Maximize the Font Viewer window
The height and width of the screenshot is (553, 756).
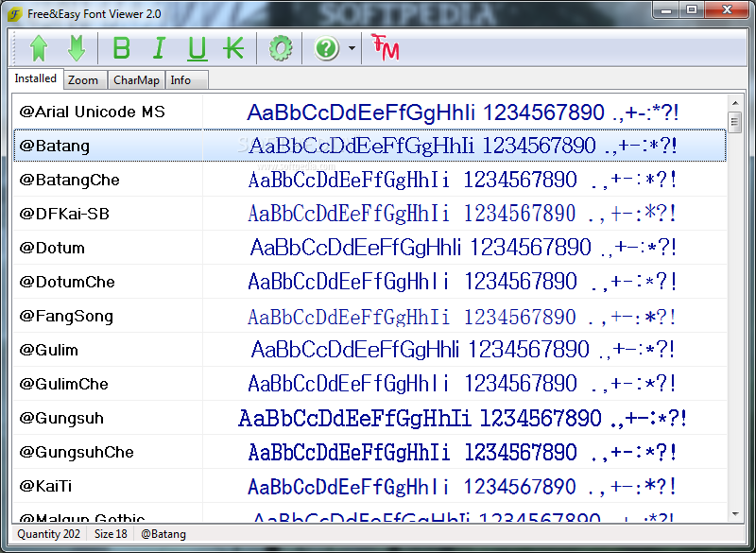coord(692,10)
